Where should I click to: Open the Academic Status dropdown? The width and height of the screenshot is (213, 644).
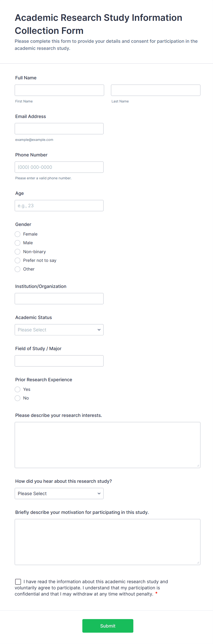(x=59, y=330)
